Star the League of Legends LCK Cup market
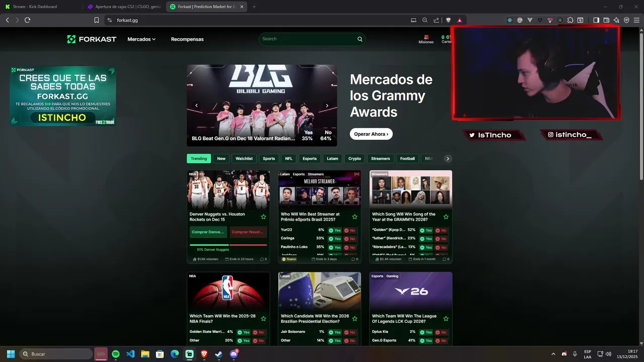Screen dimensions: 644x362 (446, 319)
